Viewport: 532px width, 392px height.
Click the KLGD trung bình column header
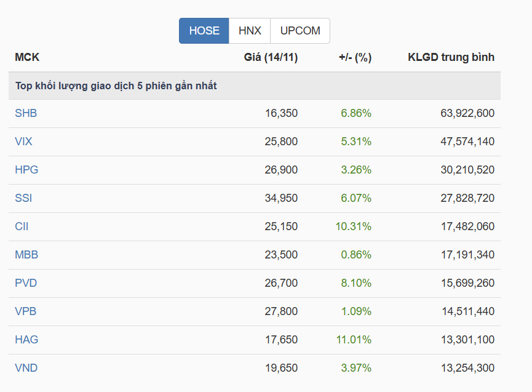pyautogui.click(x=451, y=58)
